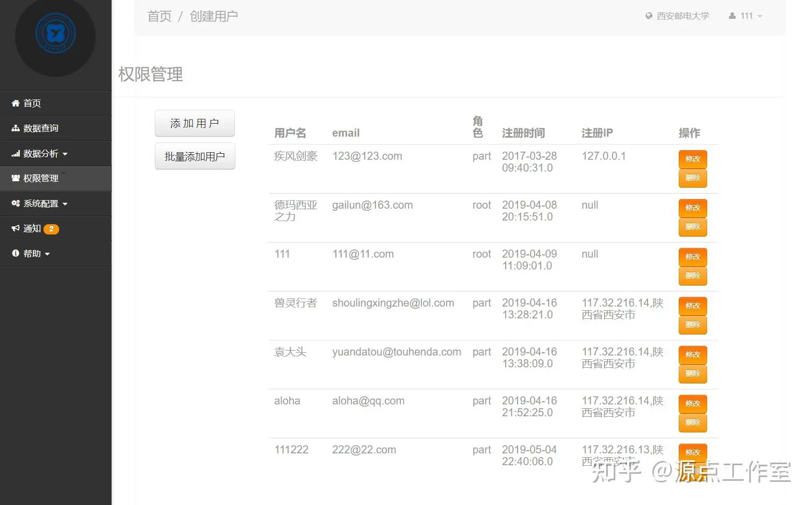Viewport: 812px width, 505px height.
Task: Click the bar chart icon for 数据分析
Action: coord(16,153)
